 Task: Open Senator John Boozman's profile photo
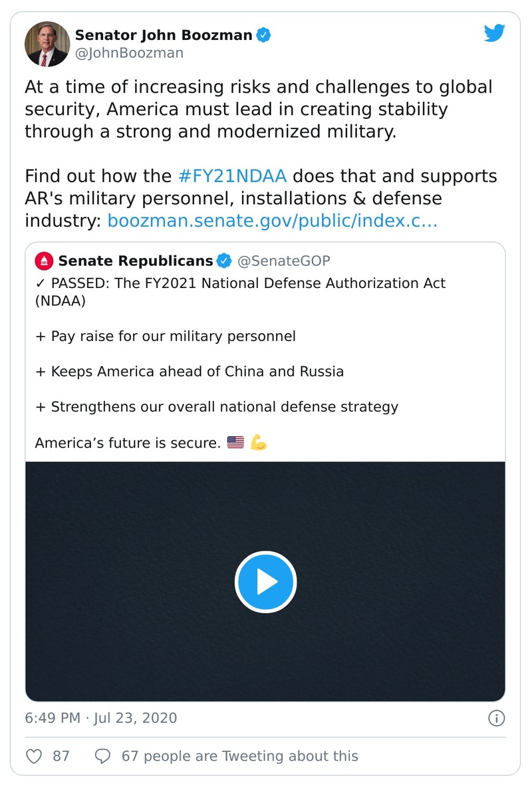tap(47, 44)
